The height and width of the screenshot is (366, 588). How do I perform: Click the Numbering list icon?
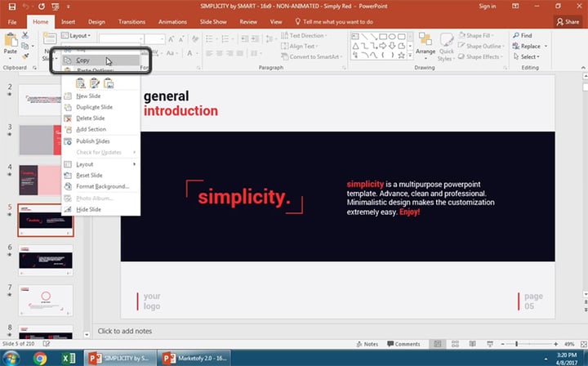[x=225, y=39]
